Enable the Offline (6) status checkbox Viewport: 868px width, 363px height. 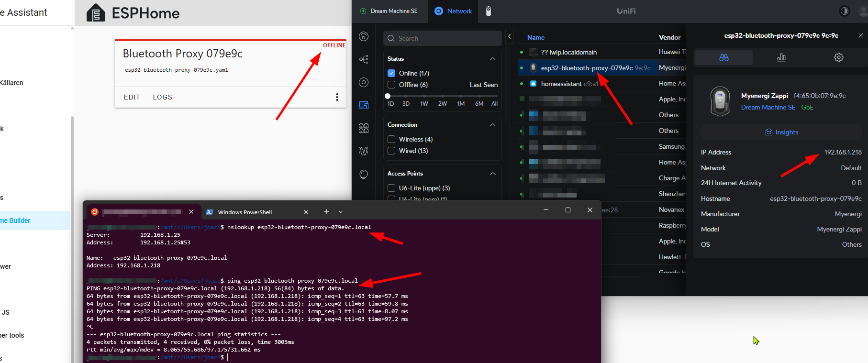(x=391, y=85)
